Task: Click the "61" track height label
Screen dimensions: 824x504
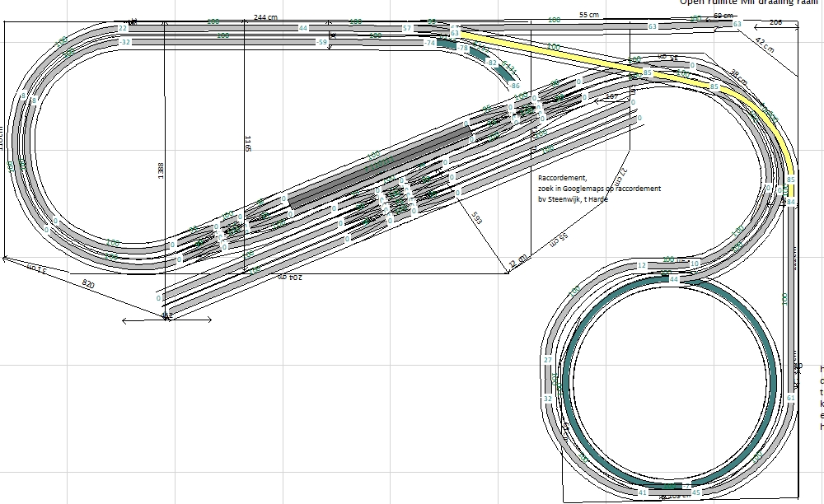Action: (790, 398)
